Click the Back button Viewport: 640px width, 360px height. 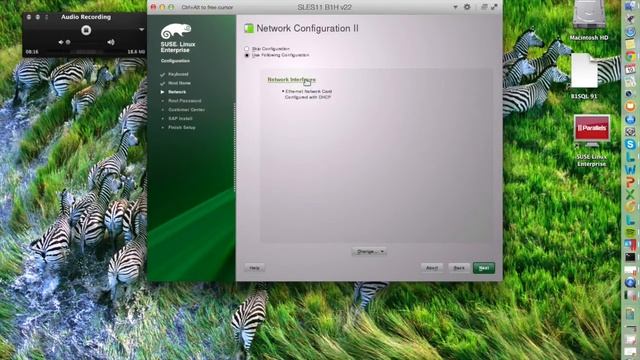[459, 268]
